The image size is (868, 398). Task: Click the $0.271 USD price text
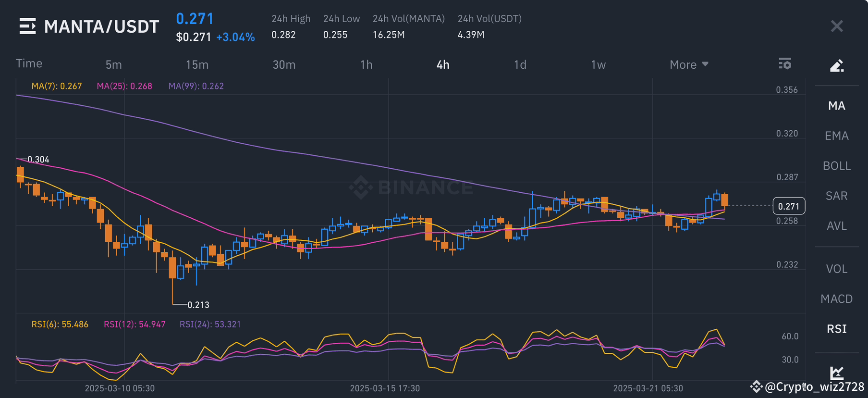tap(194, 37)
